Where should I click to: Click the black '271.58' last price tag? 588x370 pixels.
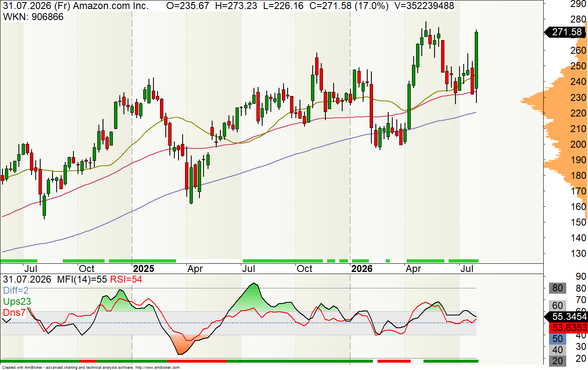[x=565, y=32]
